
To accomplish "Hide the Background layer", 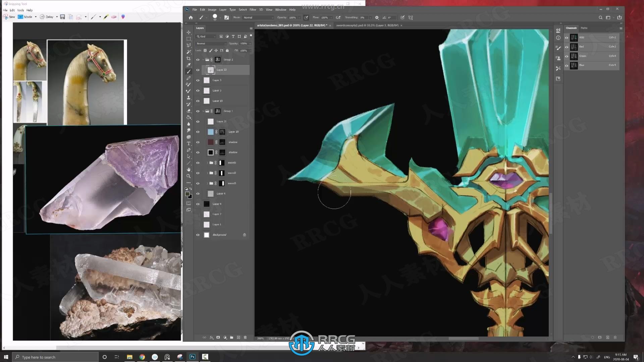I will pos(198,235).
